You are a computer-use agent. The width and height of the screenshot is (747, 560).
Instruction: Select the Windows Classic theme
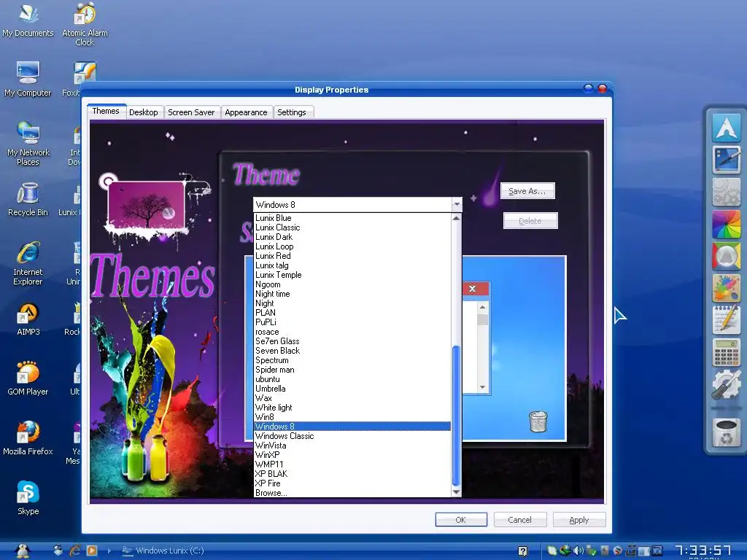click(352, 436)
